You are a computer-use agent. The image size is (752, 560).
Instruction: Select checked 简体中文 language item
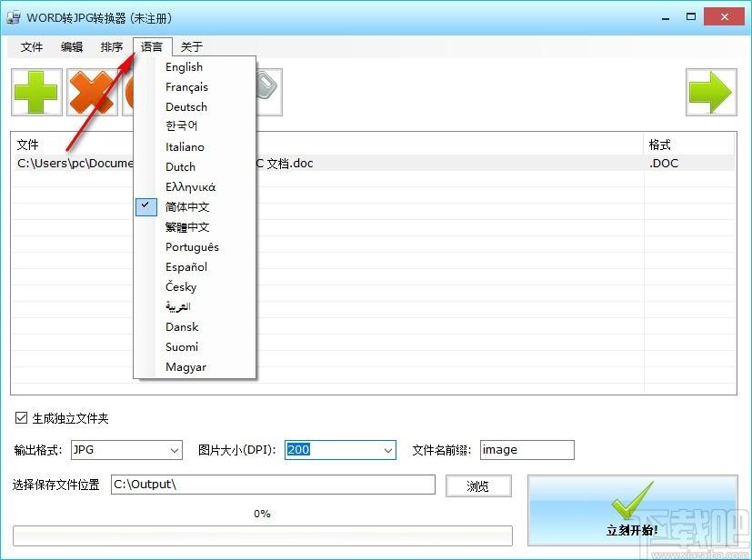[x=195, y=207]
